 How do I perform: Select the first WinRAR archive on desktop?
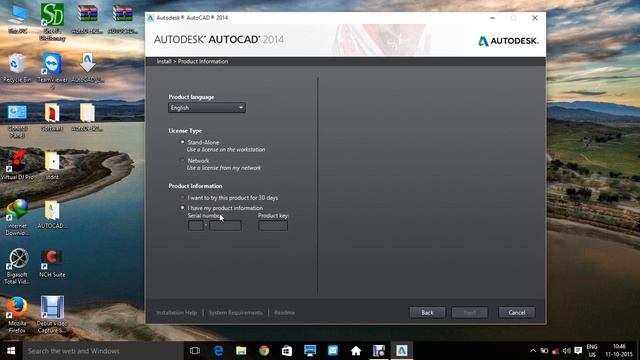tap(87, 19)
